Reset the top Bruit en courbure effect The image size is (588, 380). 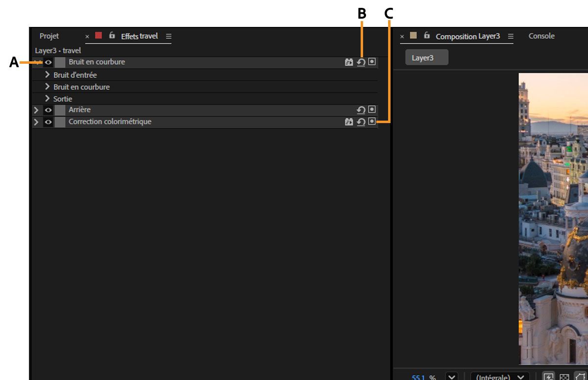tap(361, 62)
